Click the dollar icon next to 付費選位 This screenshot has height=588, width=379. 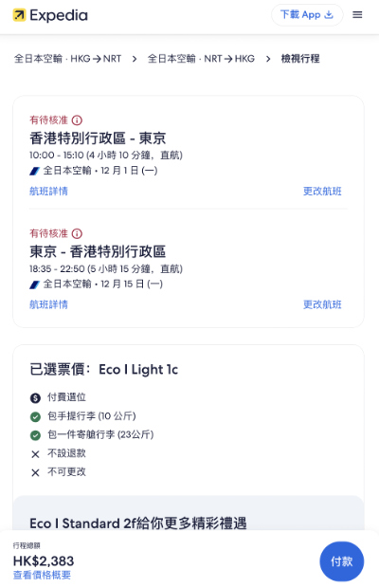tap(35, 398)
